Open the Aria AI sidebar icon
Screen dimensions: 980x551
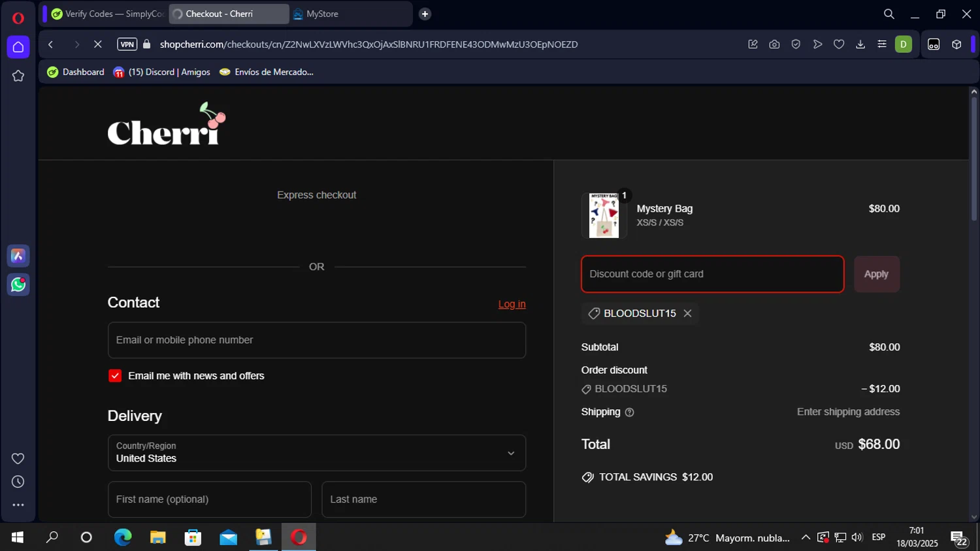[x=18, y=256]
